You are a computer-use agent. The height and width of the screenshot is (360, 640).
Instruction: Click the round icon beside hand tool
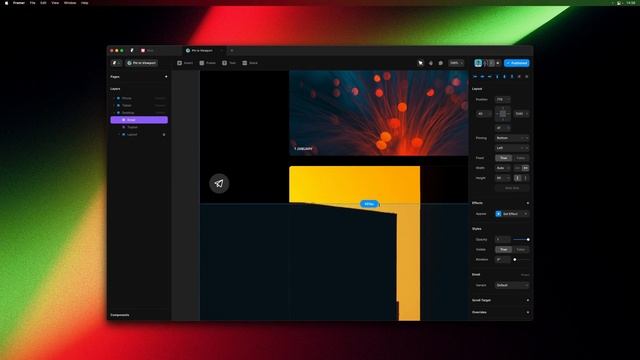click(440, 63)
